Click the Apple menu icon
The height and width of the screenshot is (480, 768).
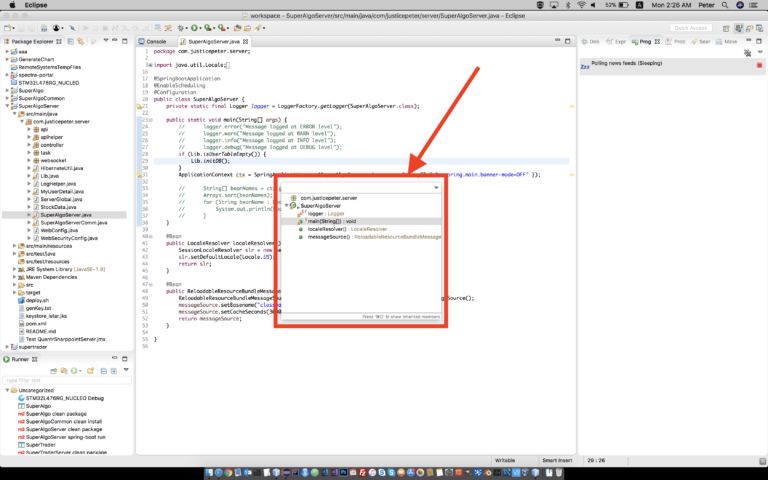coord(12,5)
